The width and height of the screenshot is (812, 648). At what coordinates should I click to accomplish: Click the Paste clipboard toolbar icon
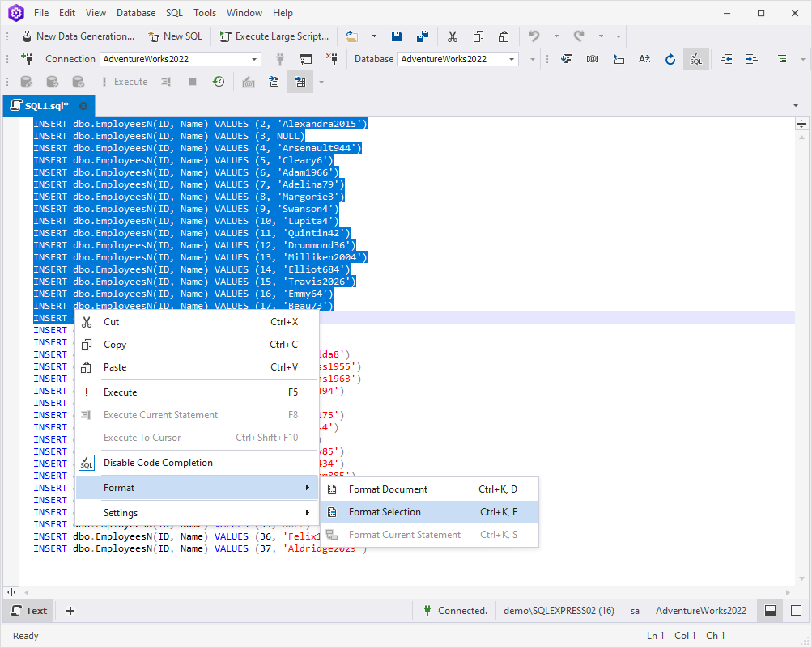[504, 36]
